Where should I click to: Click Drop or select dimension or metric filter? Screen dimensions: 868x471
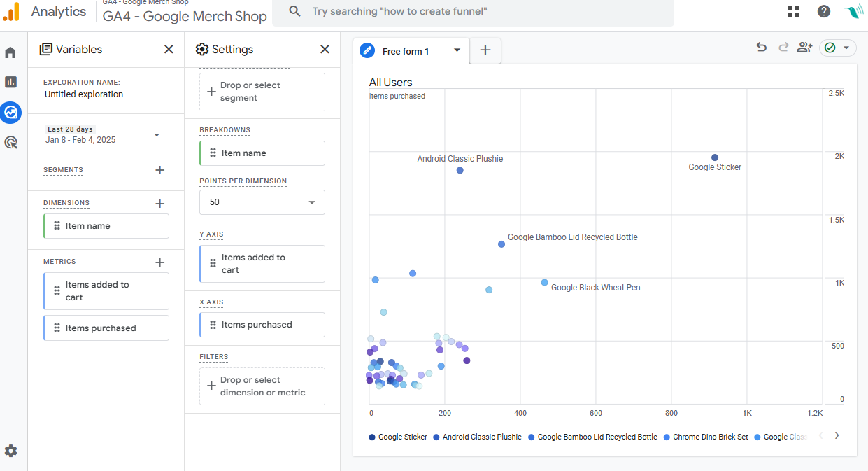tap(262, 386)
